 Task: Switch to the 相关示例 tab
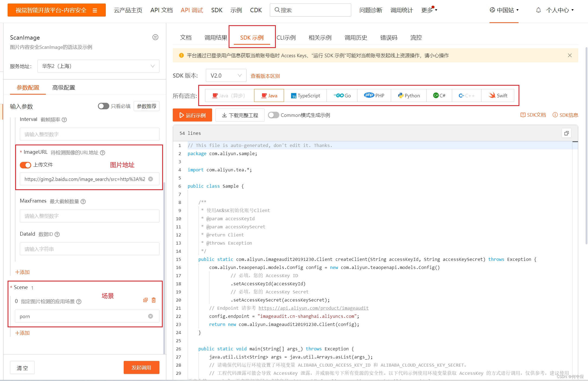320,37
